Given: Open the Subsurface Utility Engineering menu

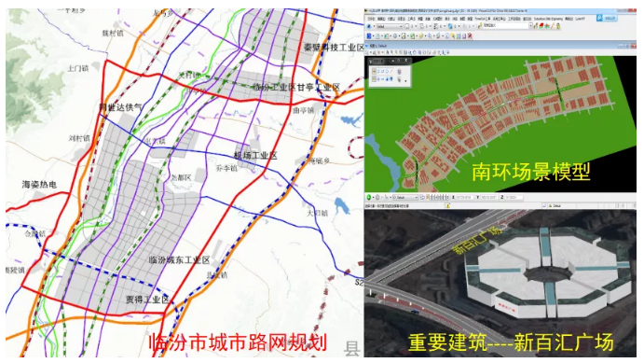Looking at the screenshot, I should pyautogui.click(x=548, y=19).
